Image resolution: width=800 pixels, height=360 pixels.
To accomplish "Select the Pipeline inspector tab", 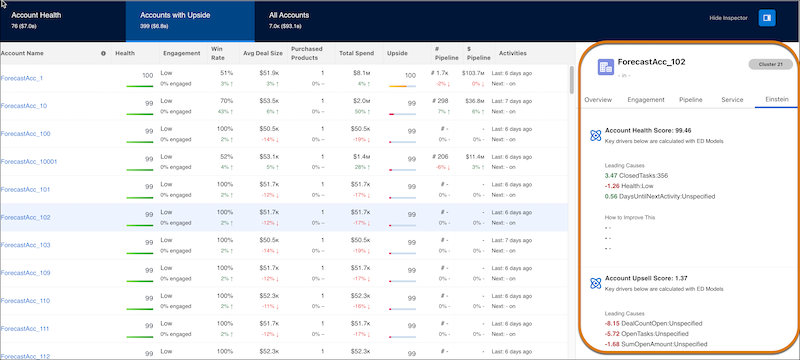I will click(690, 100).
